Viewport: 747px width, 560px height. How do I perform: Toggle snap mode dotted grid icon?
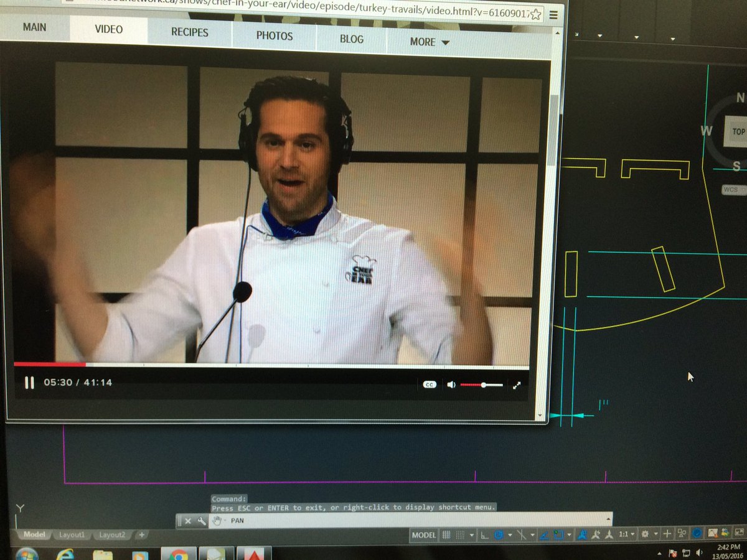pyautogui.click(x=460, y=534)
